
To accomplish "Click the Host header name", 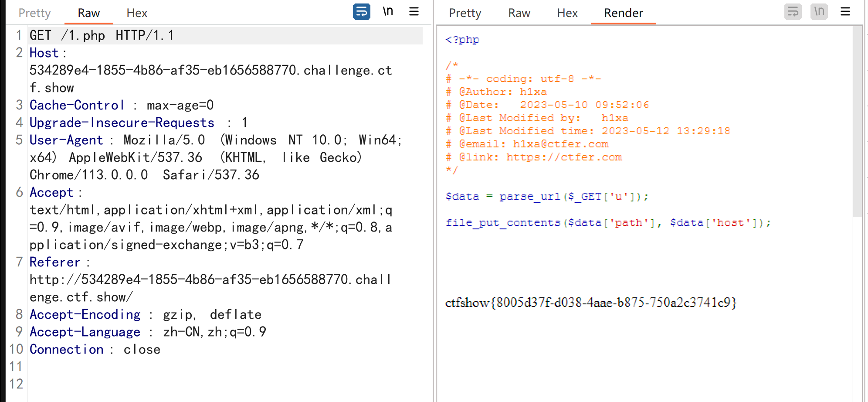I will (44, 53).
